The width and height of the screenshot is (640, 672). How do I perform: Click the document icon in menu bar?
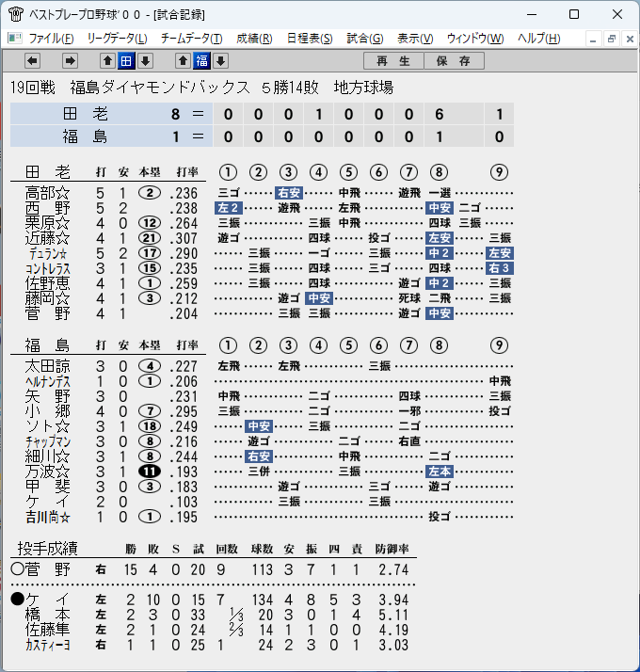pyautogui.click(x=15, y=39)
